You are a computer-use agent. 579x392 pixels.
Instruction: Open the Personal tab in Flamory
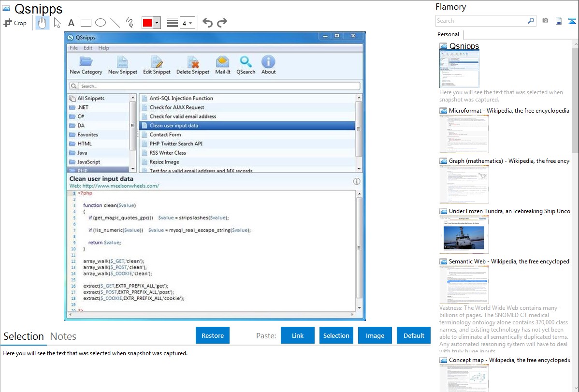(x=449, y=34)
